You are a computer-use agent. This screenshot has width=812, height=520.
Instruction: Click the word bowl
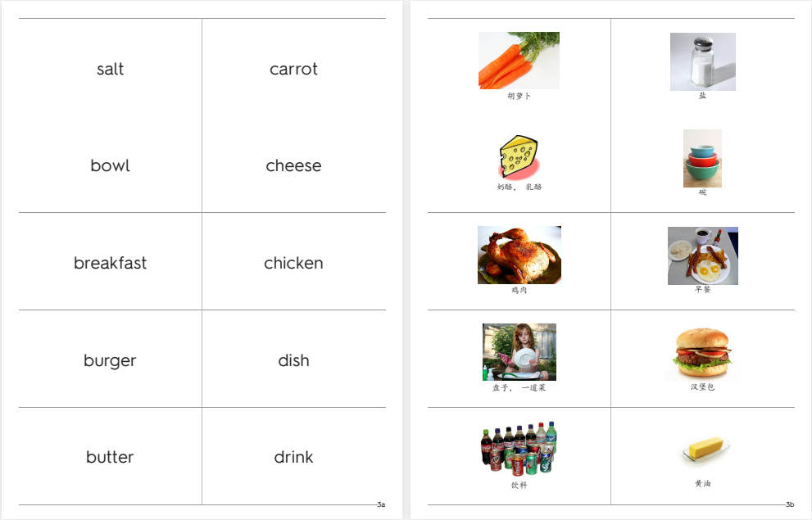point(111,165)
